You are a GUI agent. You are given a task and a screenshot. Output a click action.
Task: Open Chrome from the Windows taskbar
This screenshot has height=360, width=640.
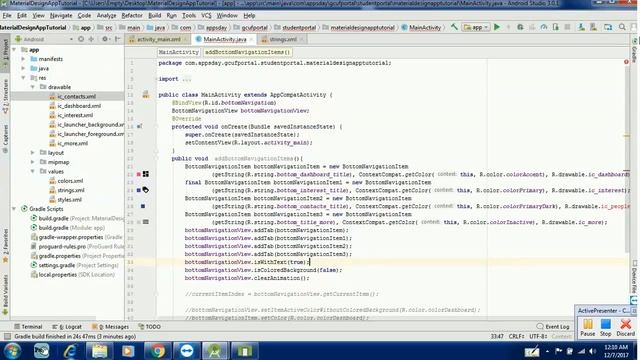tap(158, 351)
